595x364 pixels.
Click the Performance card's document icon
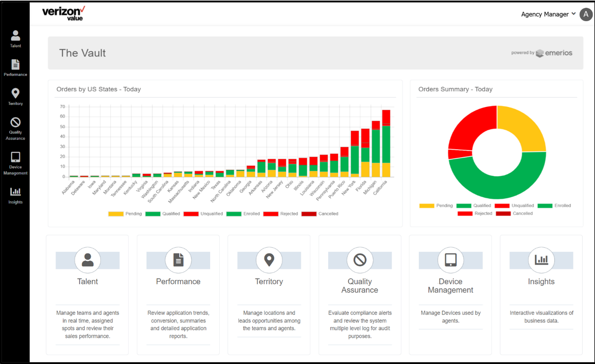click(178, 260)
